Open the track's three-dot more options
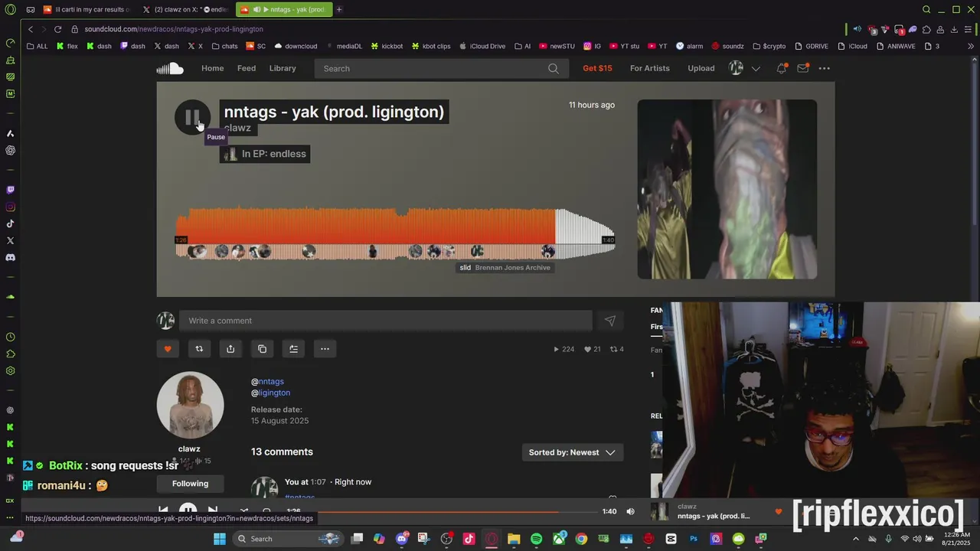 [x=325, y=349]
